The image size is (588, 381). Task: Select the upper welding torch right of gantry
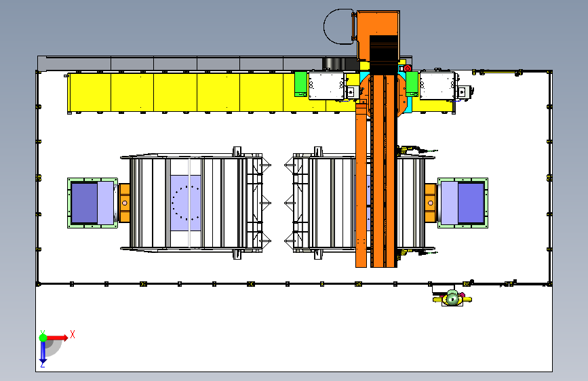tap(417, 150)
